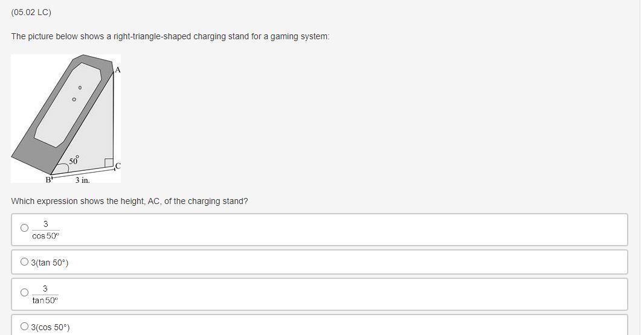Click vertex label B in the diagram
This screenshot has width=644, height=335.
(x=48, y=179)
